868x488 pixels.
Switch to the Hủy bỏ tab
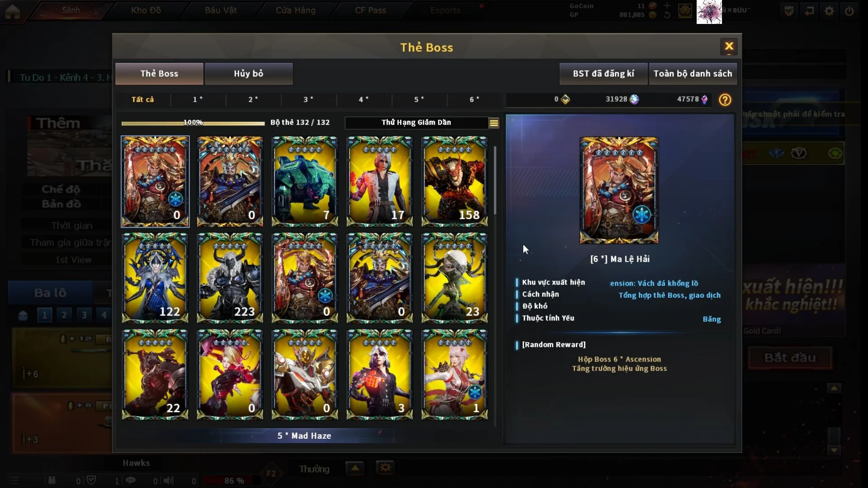[x=249, y=74]
